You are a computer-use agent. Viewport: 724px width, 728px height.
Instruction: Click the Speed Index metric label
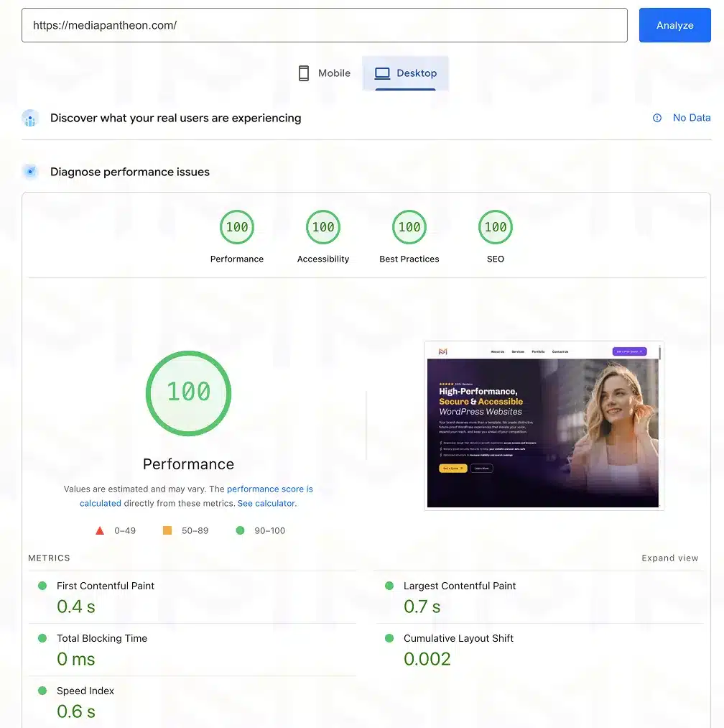click(85, 691)
